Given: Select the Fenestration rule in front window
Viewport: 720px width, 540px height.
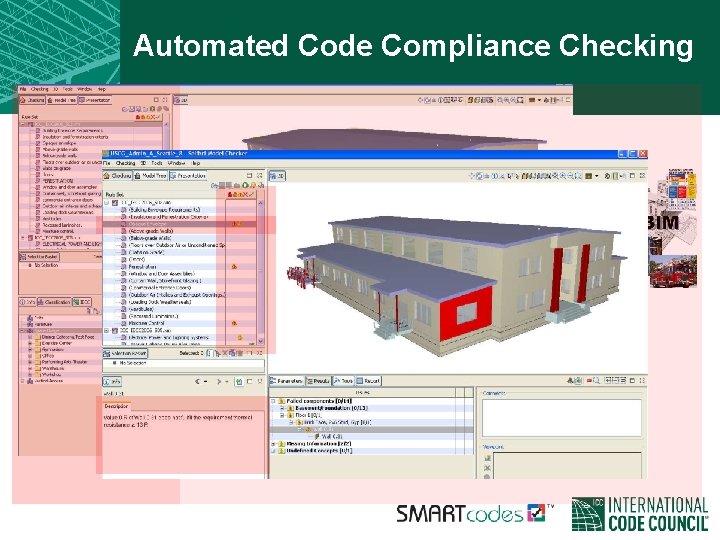Looking at the screenshot, I should click(x=142, y=267).
